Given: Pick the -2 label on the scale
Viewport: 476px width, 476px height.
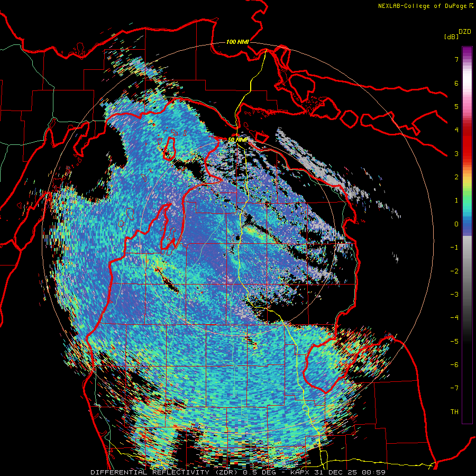Looking at the screenshot, I should tap(454, 271).
